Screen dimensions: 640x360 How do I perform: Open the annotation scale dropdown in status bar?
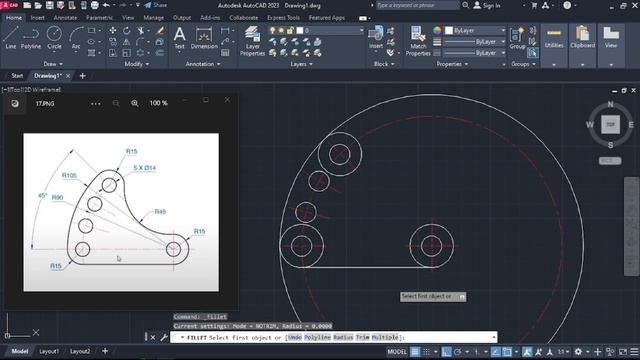point(563,351)
